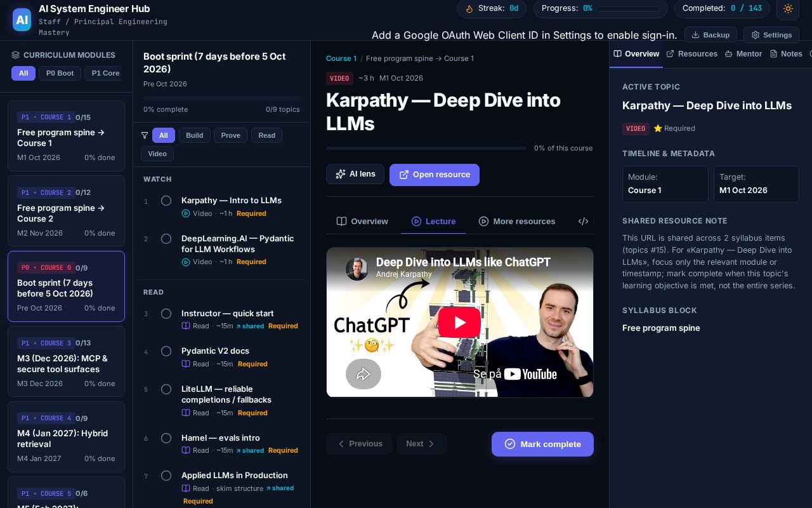Filter topics by Read
Screen dimensions: 812x508
tap(267, 135)
